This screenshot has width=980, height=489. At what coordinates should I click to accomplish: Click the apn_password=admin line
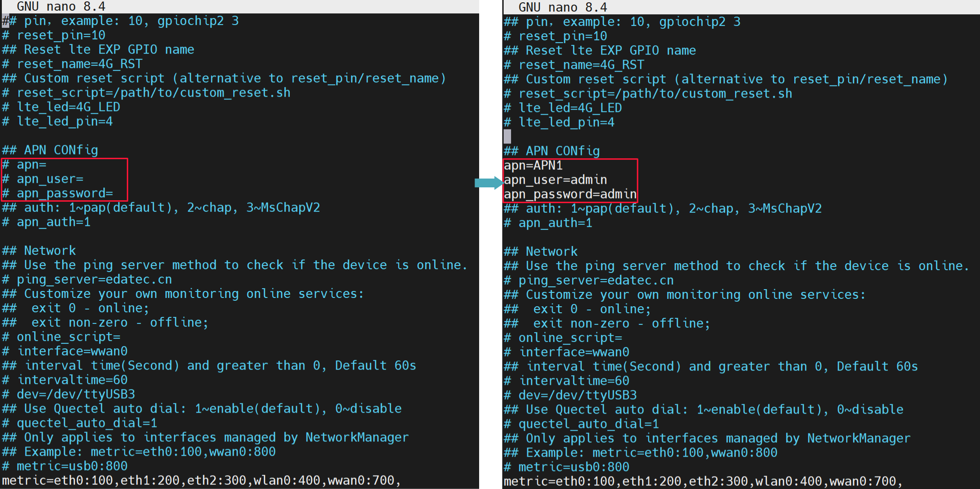point(570,194)
